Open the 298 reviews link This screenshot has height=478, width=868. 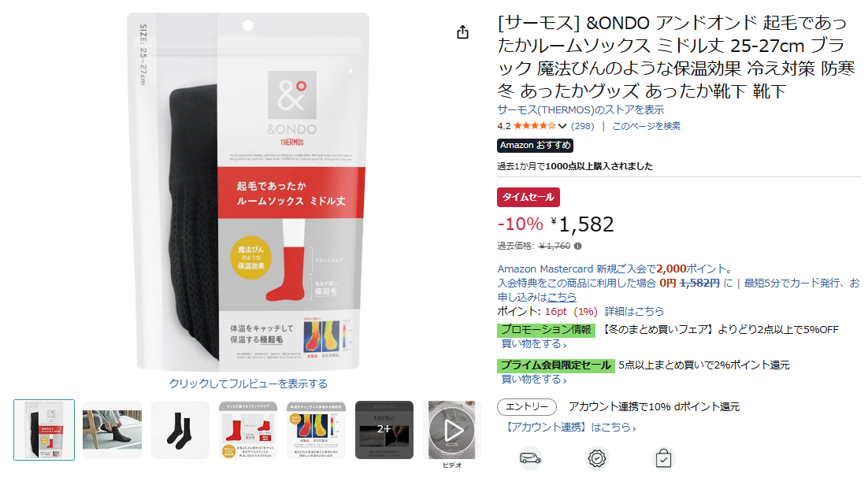(x=582, y=126)
